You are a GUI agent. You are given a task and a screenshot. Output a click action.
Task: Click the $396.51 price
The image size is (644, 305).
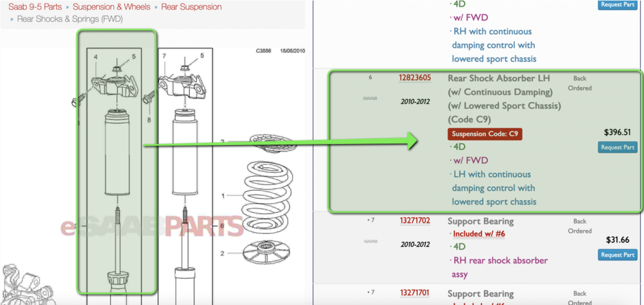(618, 133)
